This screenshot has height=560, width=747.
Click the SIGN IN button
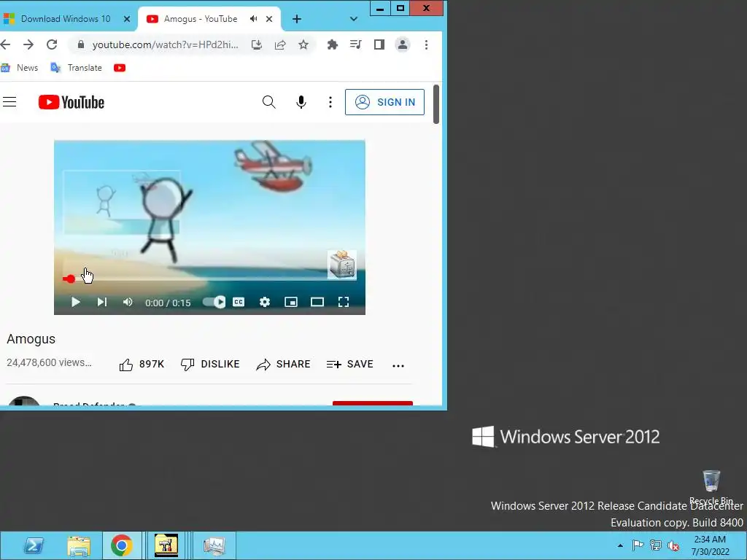(x=384, y=102)
